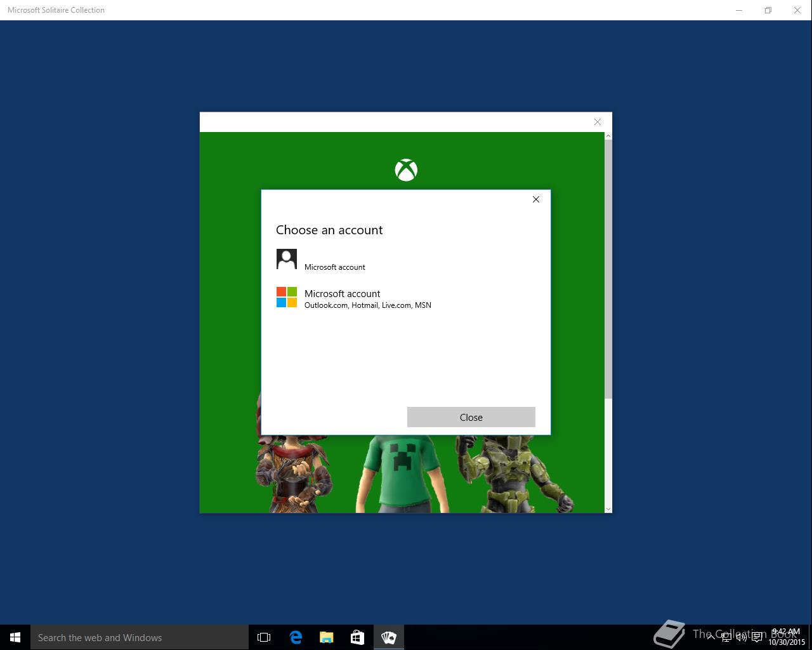Viewport: 812px width, 650px height.
Task: Open Task View from the taskbar
Action: point(264,637)
